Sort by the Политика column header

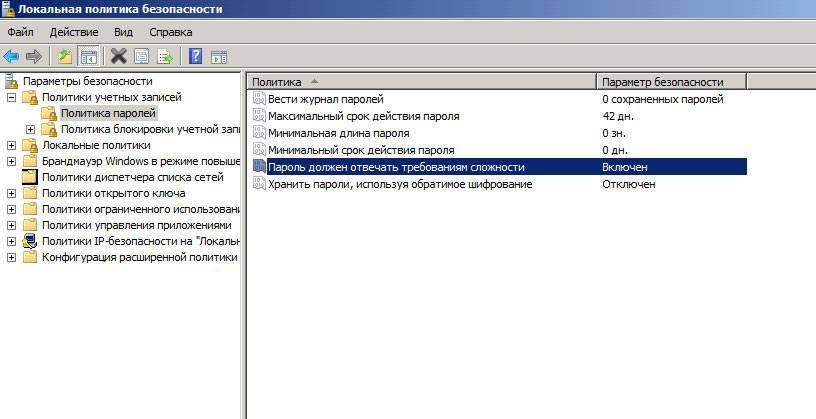[420, 81]
